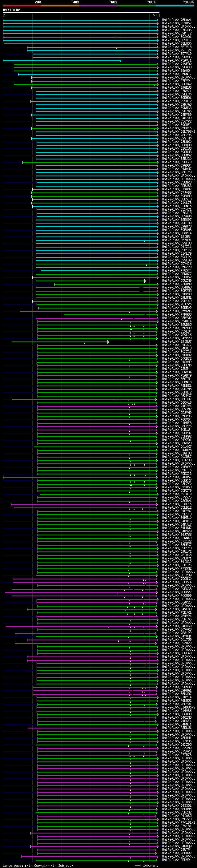
Task: Click label UniRef100_C5WNT7
Action: click(x=177, y=74)
